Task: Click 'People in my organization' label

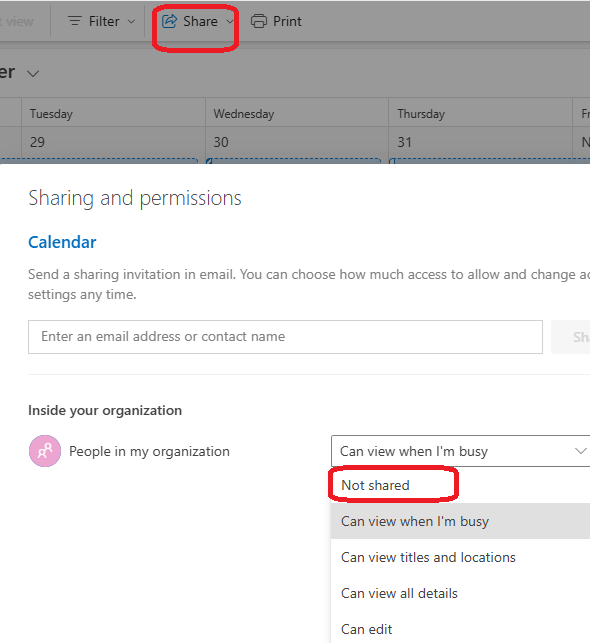Action: 149,451
